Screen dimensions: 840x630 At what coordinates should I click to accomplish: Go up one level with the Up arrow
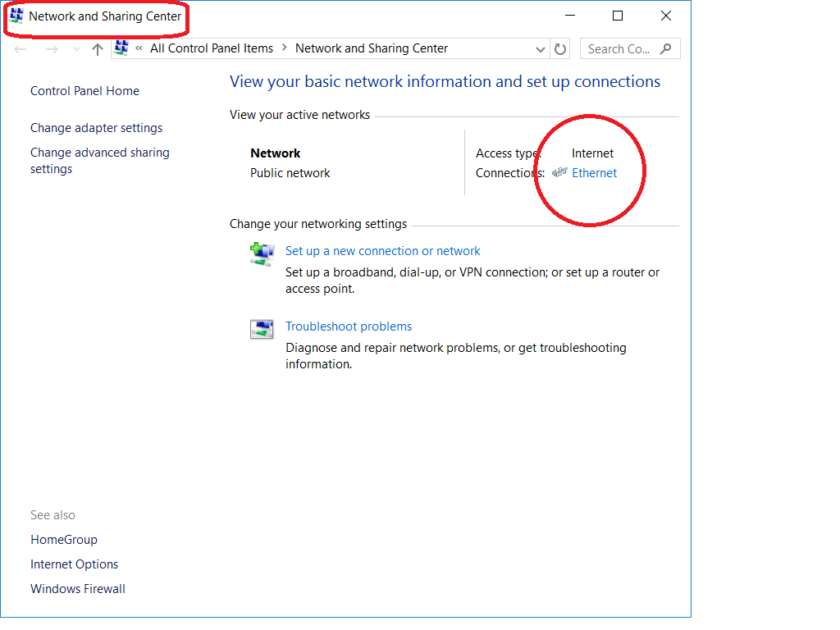click(98, 49)
